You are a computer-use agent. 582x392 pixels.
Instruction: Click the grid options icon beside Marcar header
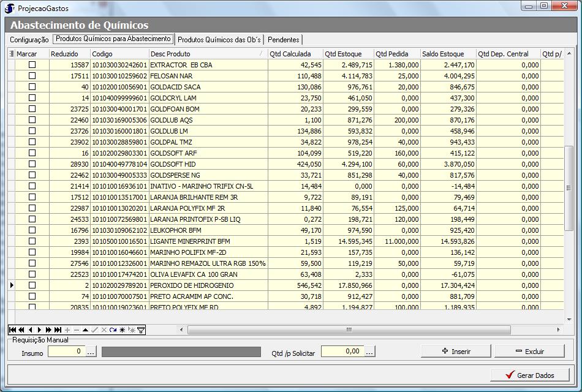(x=12, y=54)
